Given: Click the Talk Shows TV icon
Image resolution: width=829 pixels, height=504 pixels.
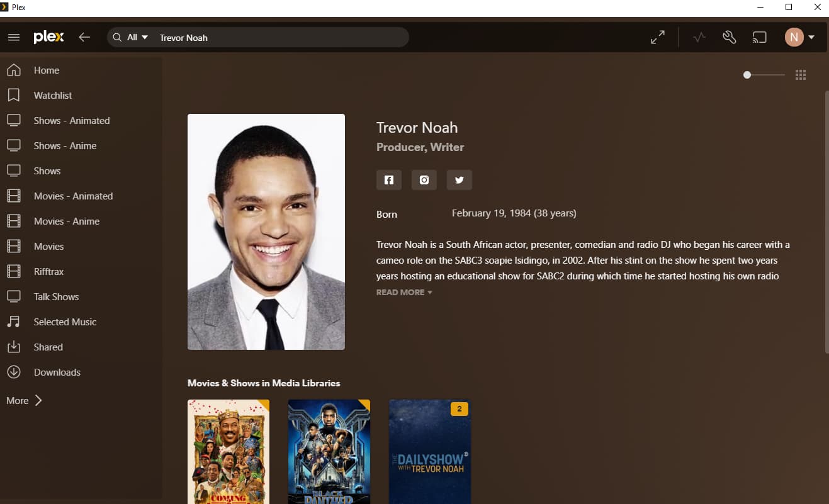Looking at the screenshot, I should click(x=14, y=296).
